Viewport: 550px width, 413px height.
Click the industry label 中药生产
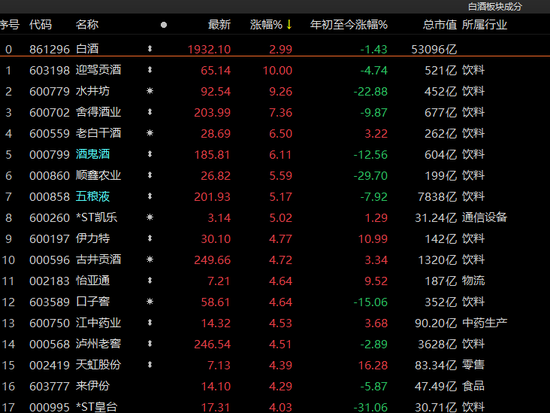484,322
